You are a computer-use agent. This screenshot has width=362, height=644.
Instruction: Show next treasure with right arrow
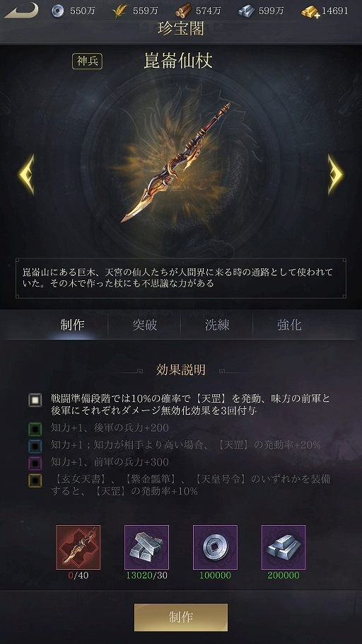335,174
